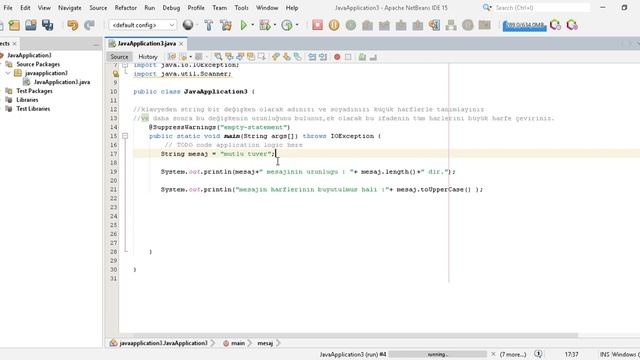Collapse the javaapplication3 package node
The width and height of the screenshot is (640, 360).
coord(8,73)
